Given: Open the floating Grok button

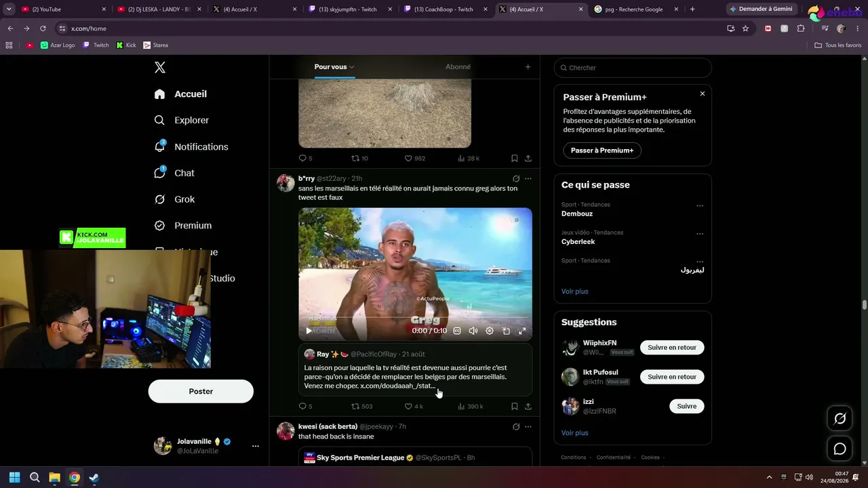Looking at the screenshot, I should (x=840, y=419).
